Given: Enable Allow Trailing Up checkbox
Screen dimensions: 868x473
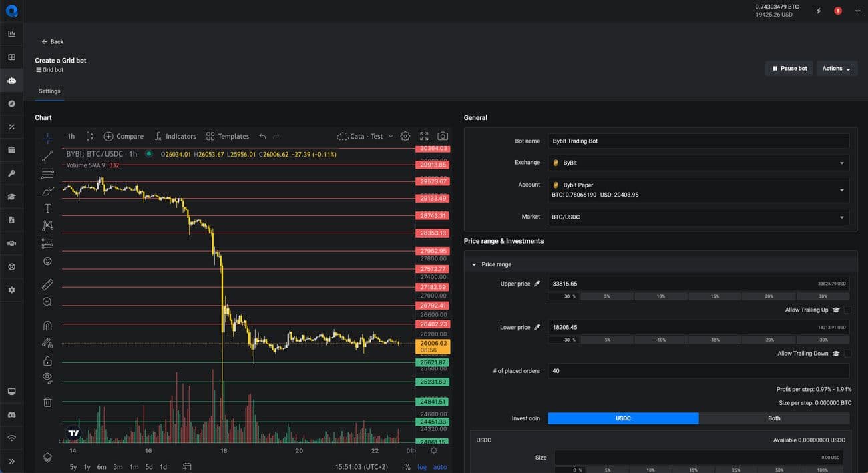Looking at the screenshot, I should [847, 310].
